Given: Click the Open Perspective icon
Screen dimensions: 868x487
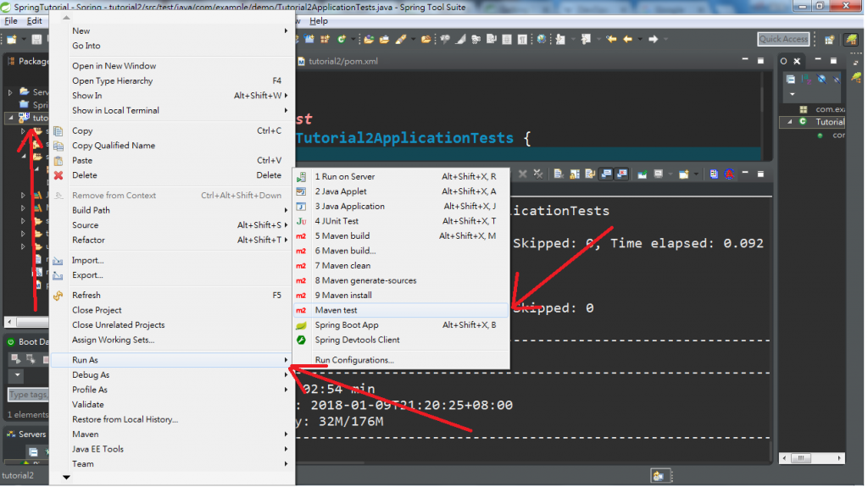Looking at the screenshot, I should pyautogui.click(x=829, y=39).
